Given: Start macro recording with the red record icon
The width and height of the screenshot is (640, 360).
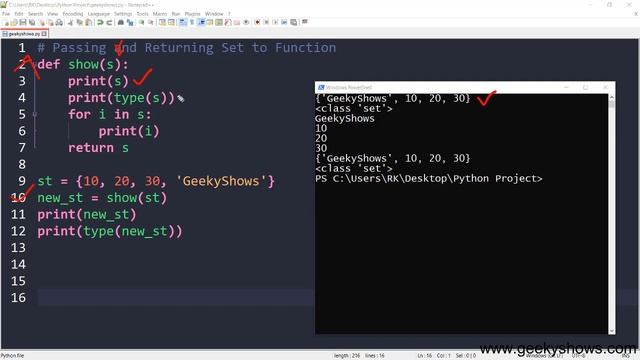Looking at the screenshot, I should tap(258, 22).
